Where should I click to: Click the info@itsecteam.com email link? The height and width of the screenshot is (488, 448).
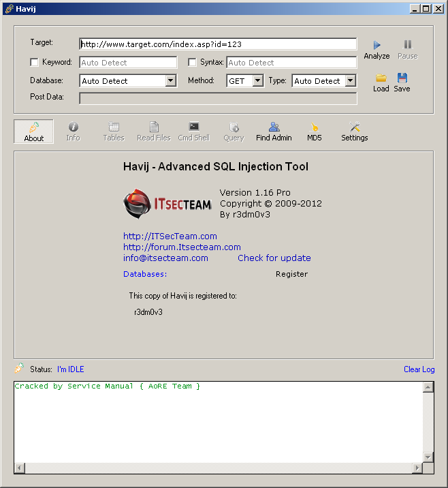click(x=165, y=258)
